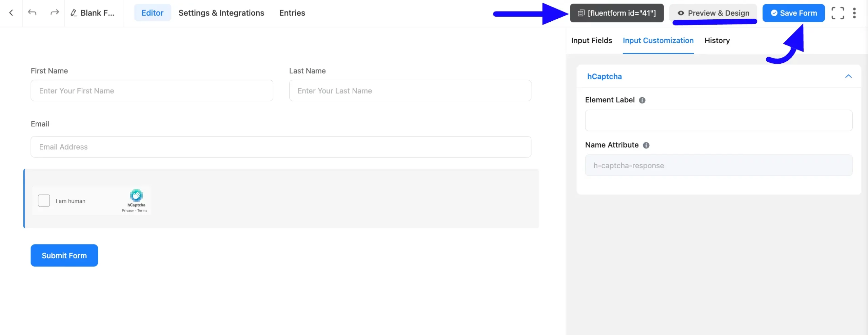Open fullscreen mode via the expand icon

[x=837, y=13]
